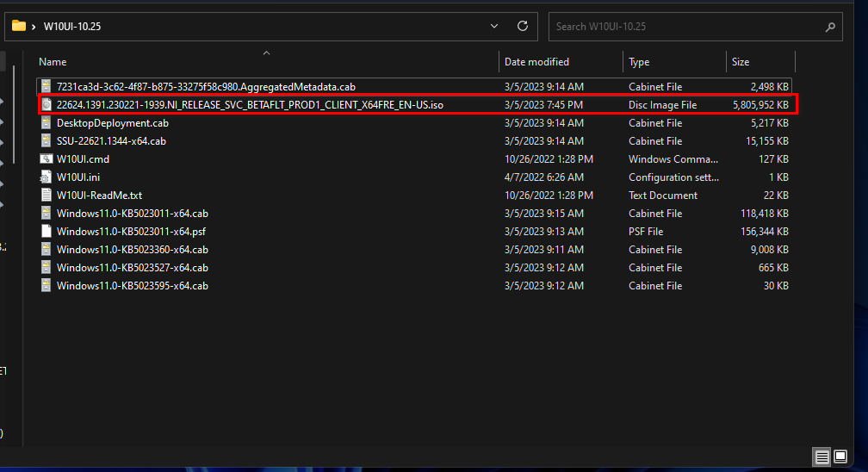Click the 3/5/2023 9:13 AM date cell
This screenshot has width=868, height=472.
(x=543, y=232)
